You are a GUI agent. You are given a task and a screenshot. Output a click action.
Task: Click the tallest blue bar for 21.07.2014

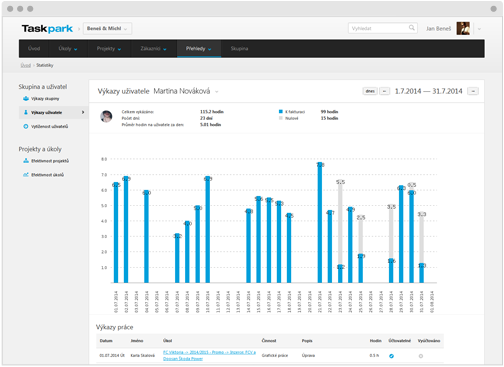(x=320, y=223)
